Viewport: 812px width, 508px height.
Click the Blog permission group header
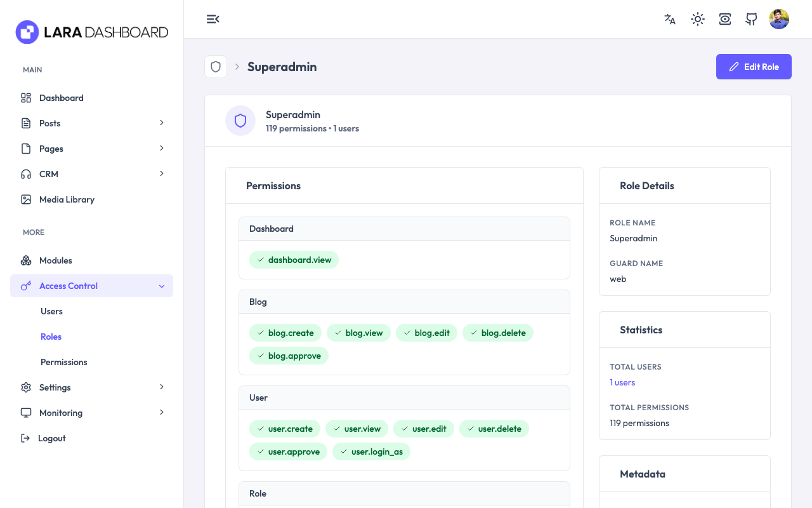coord(404,302)
